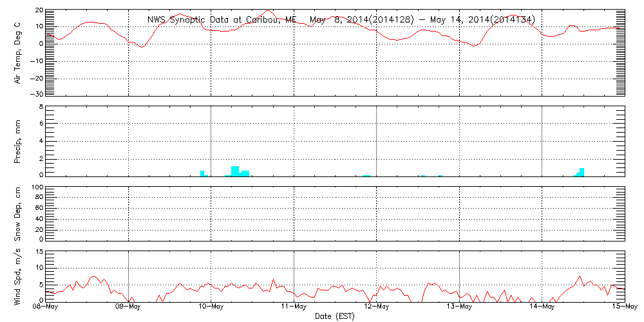Image resolution: width=644 pixels, height=322 pixels.
Task: Select the 100 tick on the snow depth axis
Action: tap(36, 187)
